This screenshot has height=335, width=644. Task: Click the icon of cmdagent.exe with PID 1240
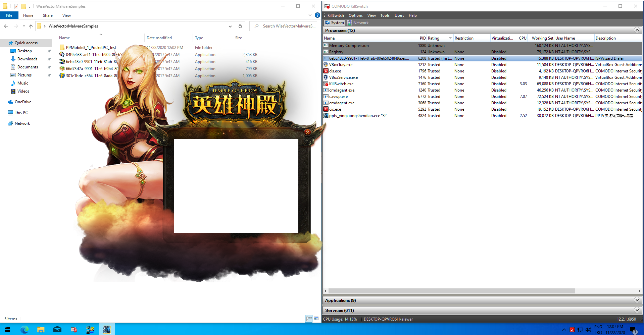(x=326, y=90)
